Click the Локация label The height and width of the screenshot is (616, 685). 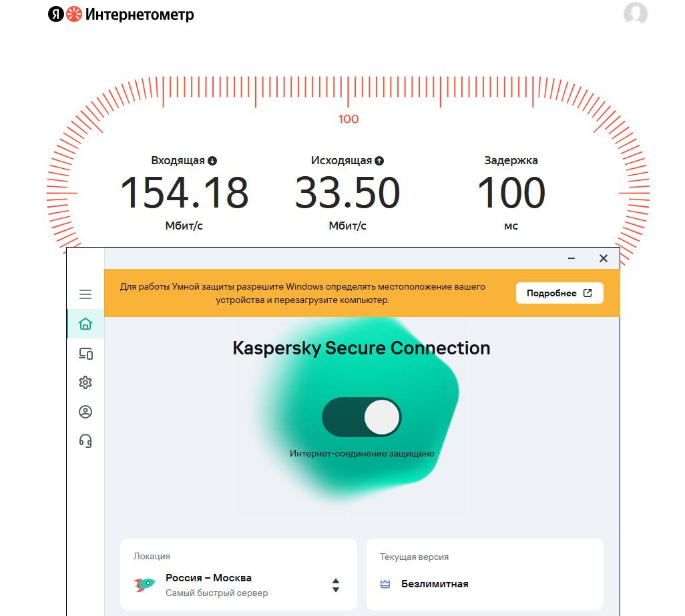tap(152, 556)
